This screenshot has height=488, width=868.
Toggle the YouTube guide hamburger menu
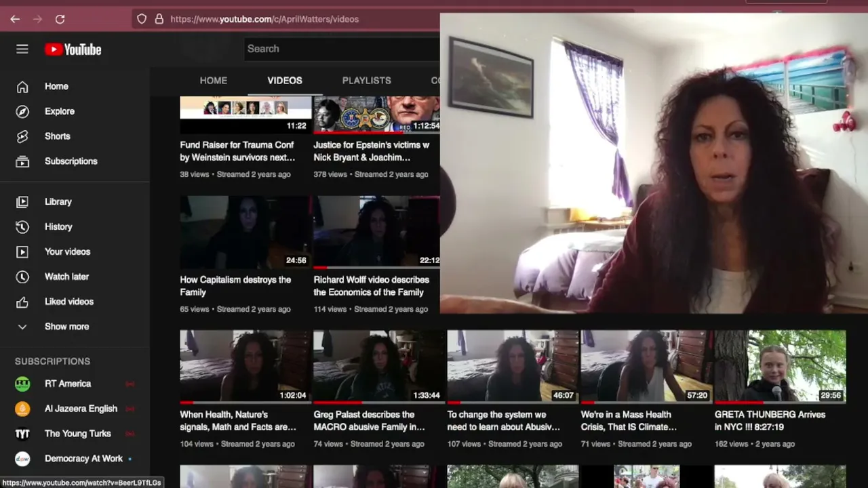click(x=22, y=49)
